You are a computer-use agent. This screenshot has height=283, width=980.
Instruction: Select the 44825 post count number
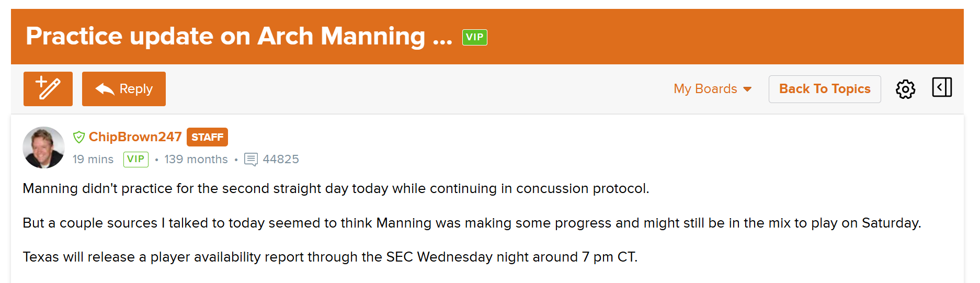[281, 159]
